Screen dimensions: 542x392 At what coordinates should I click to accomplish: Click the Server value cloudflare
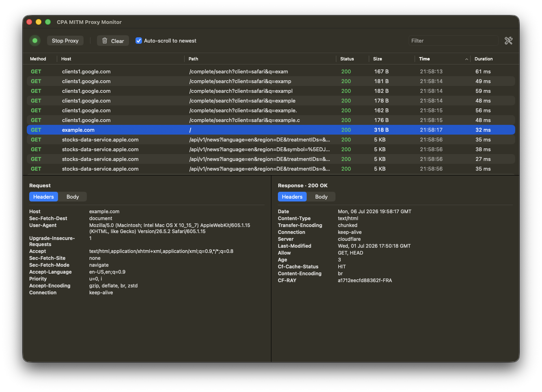349,239
